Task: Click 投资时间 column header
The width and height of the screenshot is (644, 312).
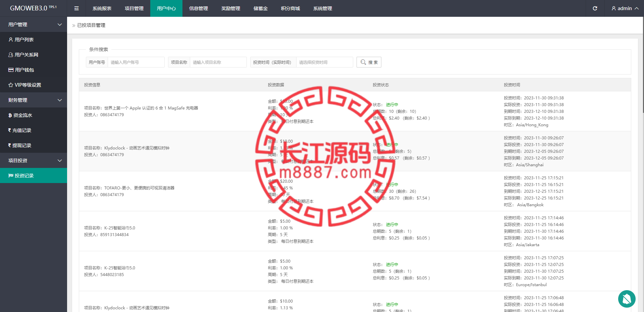Action: tap(512, 85)
